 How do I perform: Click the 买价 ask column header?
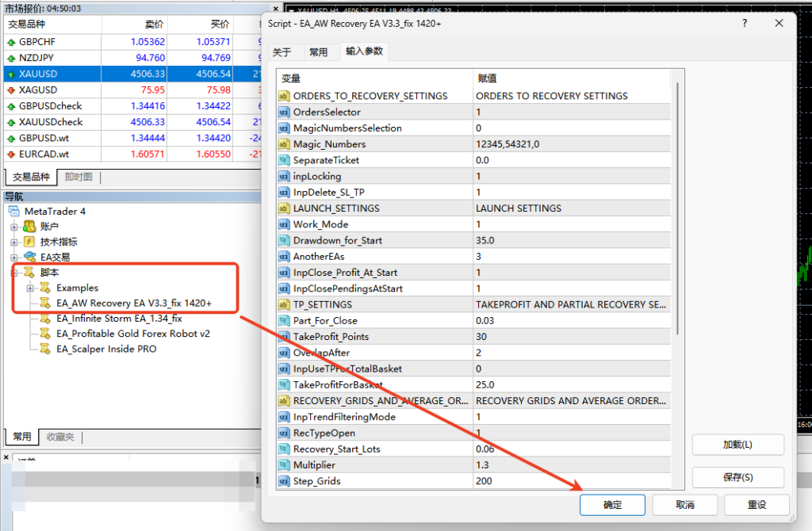(x=201, y=25)
